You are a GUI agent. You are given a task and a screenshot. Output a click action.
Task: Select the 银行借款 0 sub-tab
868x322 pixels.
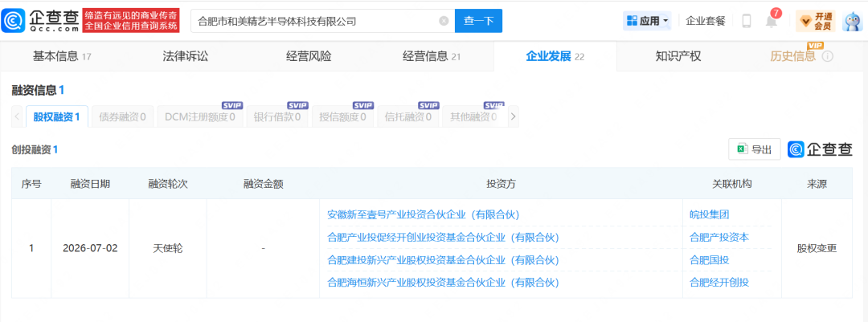[276, 116]
